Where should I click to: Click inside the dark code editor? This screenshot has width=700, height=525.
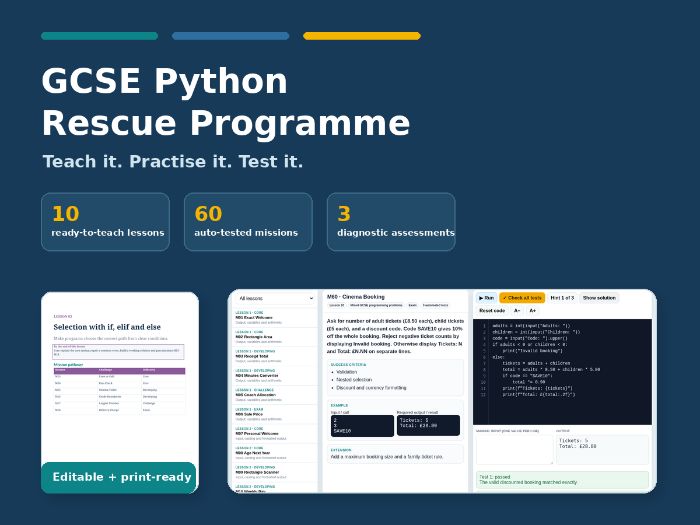pos(562,372)
